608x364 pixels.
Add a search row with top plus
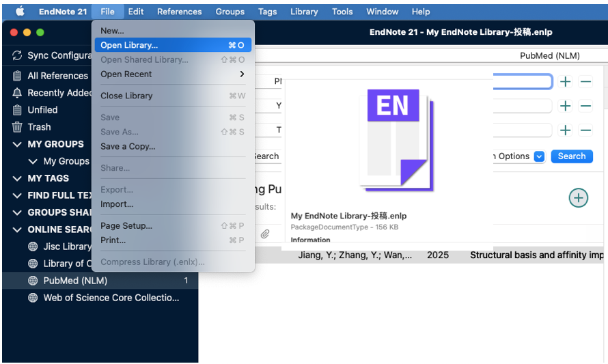tap(565, 82)
